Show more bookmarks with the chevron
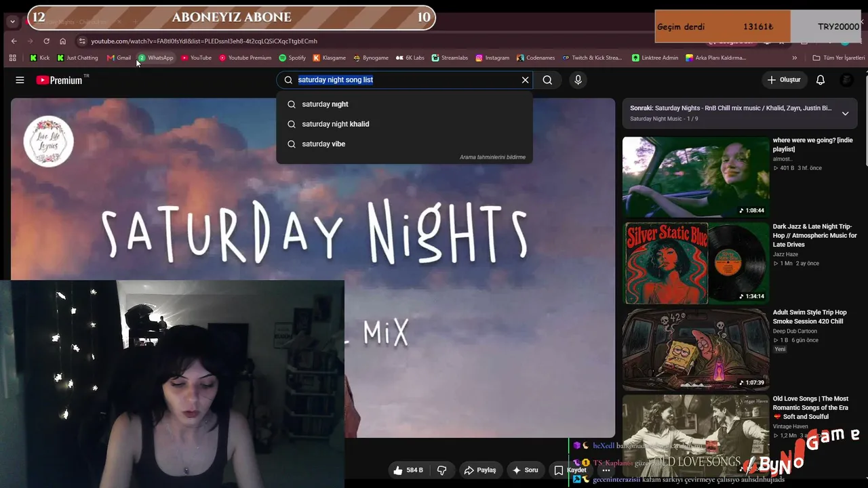Image resolution: width=868 pixels, height=488 pixels. pyautogui.click(x=795, y=58)
